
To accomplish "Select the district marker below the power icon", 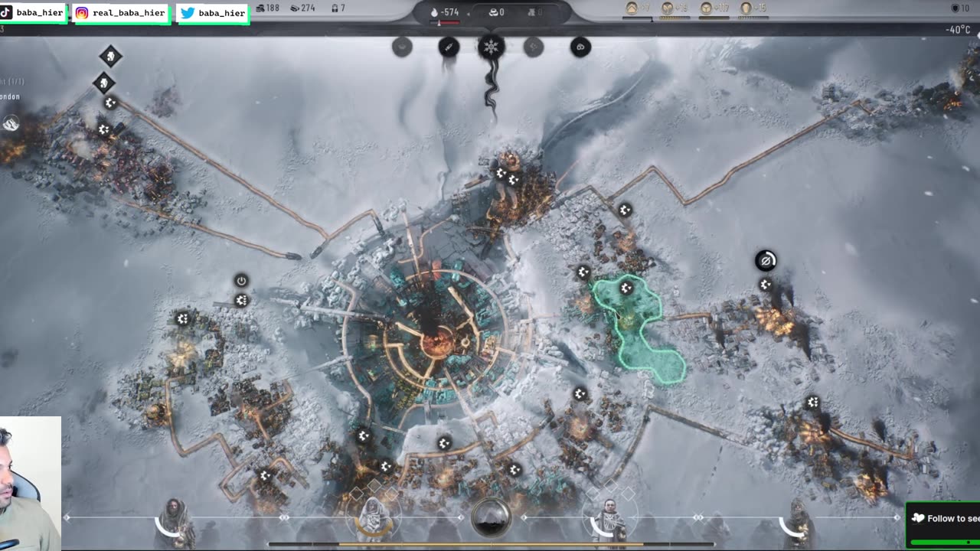I will click(241, 300).
